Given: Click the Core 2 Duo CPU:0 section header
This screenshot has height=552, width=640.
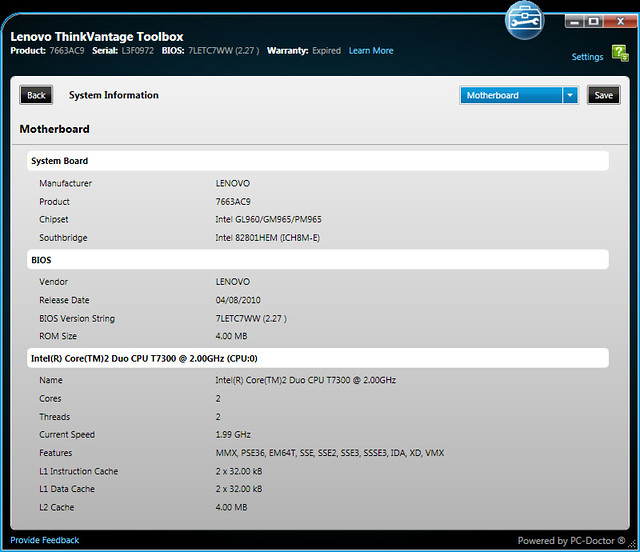Looking at the screenshot, I should (x=318, y=358).
